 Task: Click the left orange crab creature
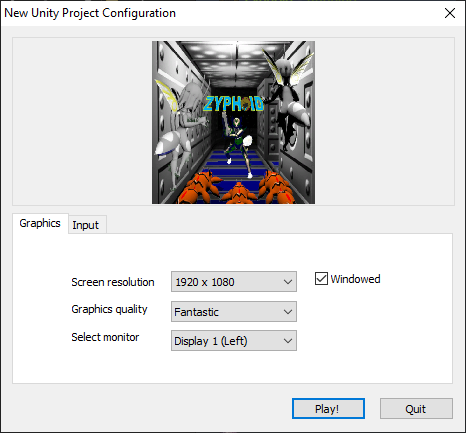click(199, 187)
